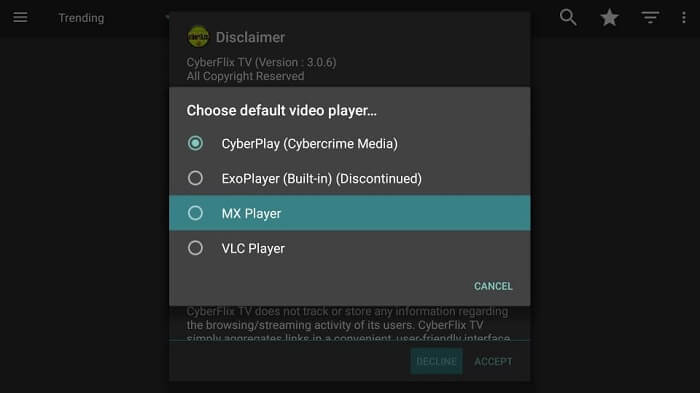Image resolution: width=700 pixels, height=393 pixels.
Task: Open the hamburger navigation menu
Action: (20, 17)
